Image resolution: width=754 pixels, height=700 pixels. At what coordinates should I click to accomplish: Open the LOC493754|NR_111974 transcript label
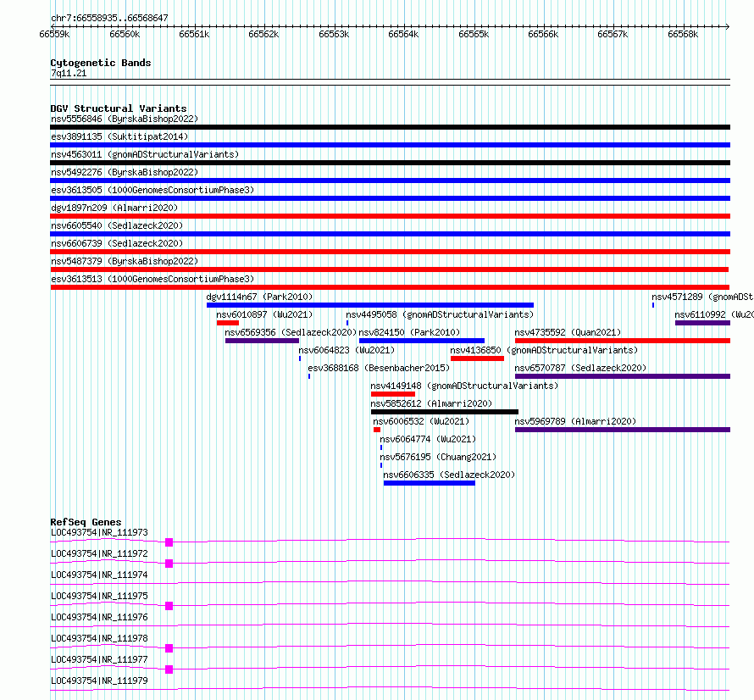(99, 575)
